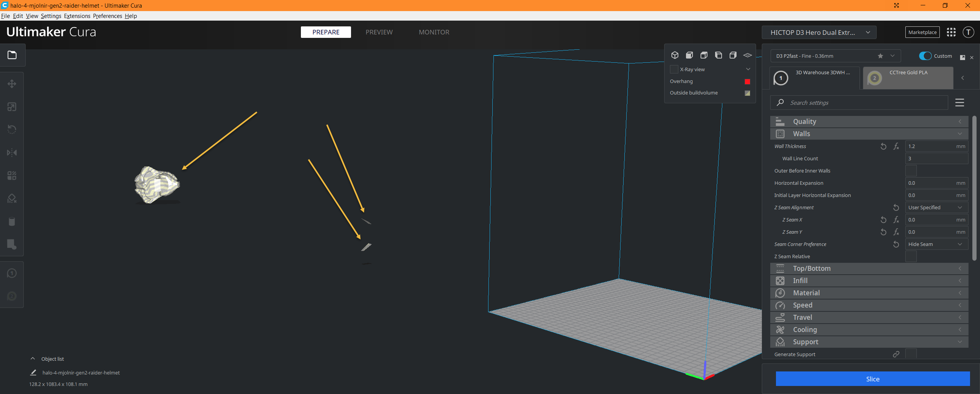Switch camera to top view
The height and width of the screenshot is (394, 980).
click(704, 55)
